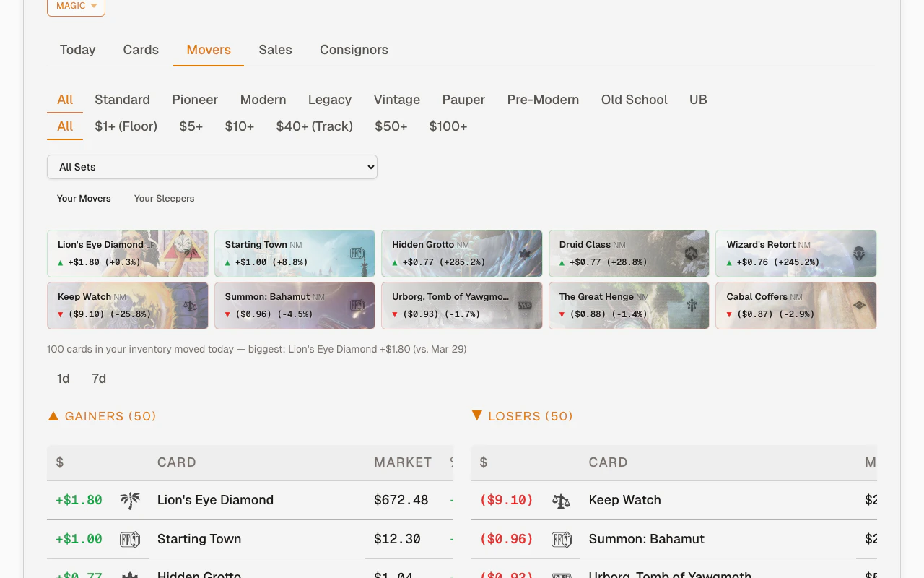The image size is (924, 578).
Task: Sort gainers by the $ column
Action: click(x=60, y=462)
